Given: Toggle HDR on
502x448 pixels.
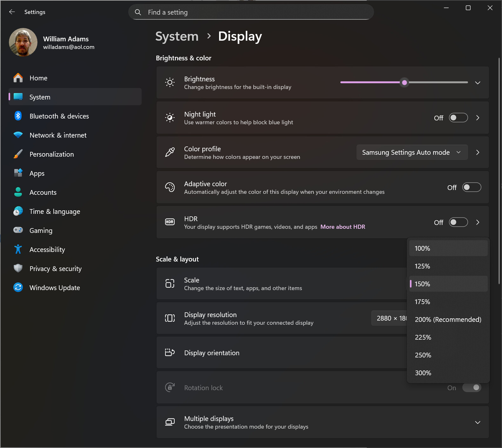Looking at the screenshot, I should tap(458, 222).
